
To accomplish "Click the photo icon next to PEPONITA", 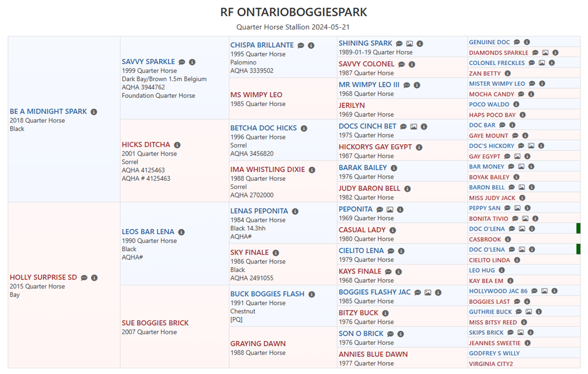I will coord(390,210).
